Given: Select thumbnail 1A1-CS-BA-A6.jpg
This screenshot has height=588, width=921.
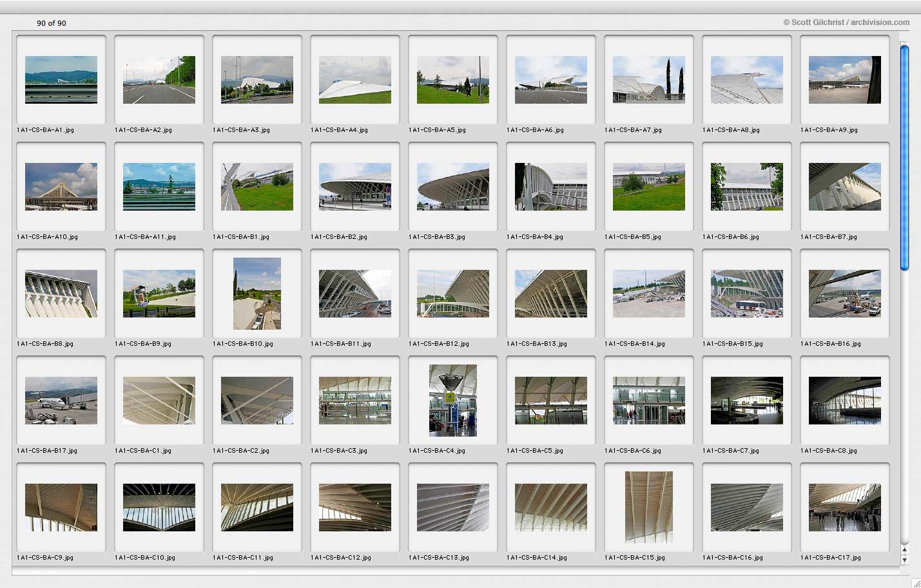Looking at the screenshot, I should coord(551,80).
